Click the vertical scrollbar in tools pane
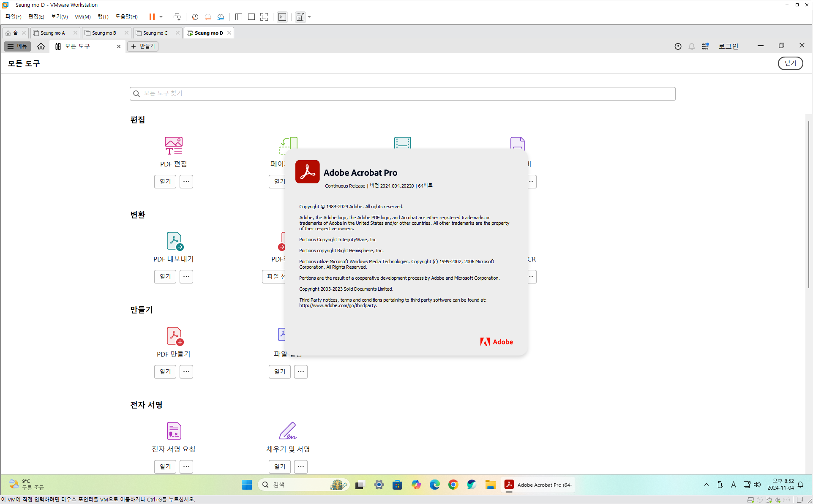 [x=808, y=203]
